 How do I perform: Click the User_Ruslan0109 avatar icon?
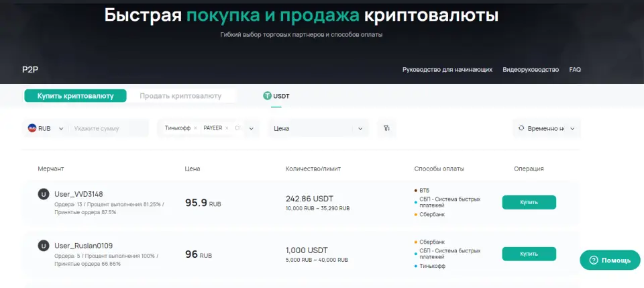click(x=44, y=246)
